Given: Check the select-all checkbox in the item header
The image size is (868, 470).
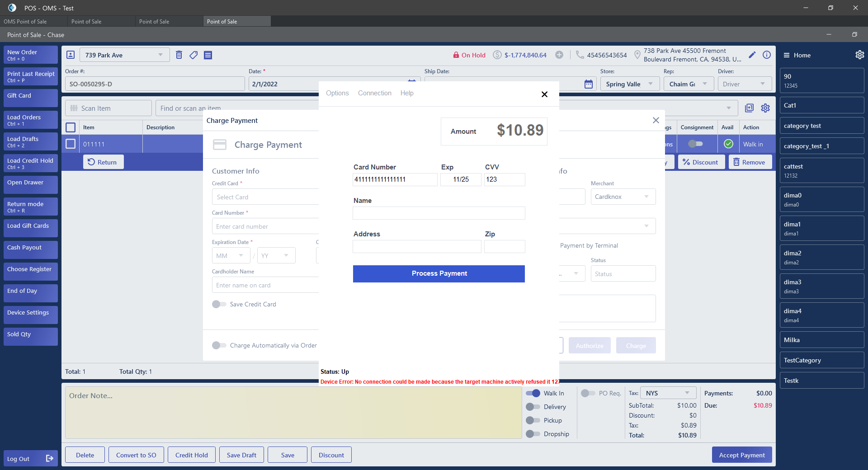Looking at the screenshot, I should click(x=71, y=127).
